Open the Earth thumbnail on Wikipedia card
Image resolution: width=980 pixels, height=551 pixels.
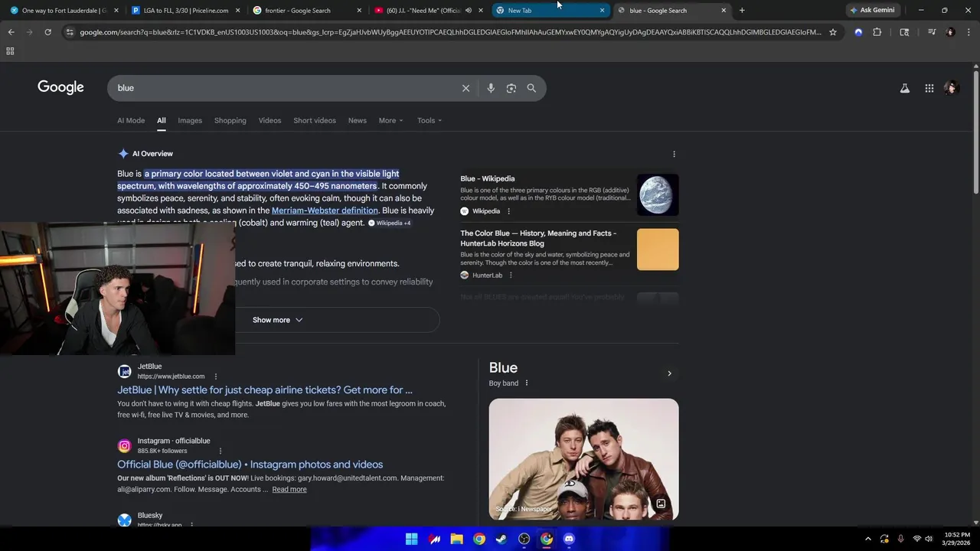click(x=658, y=195)
